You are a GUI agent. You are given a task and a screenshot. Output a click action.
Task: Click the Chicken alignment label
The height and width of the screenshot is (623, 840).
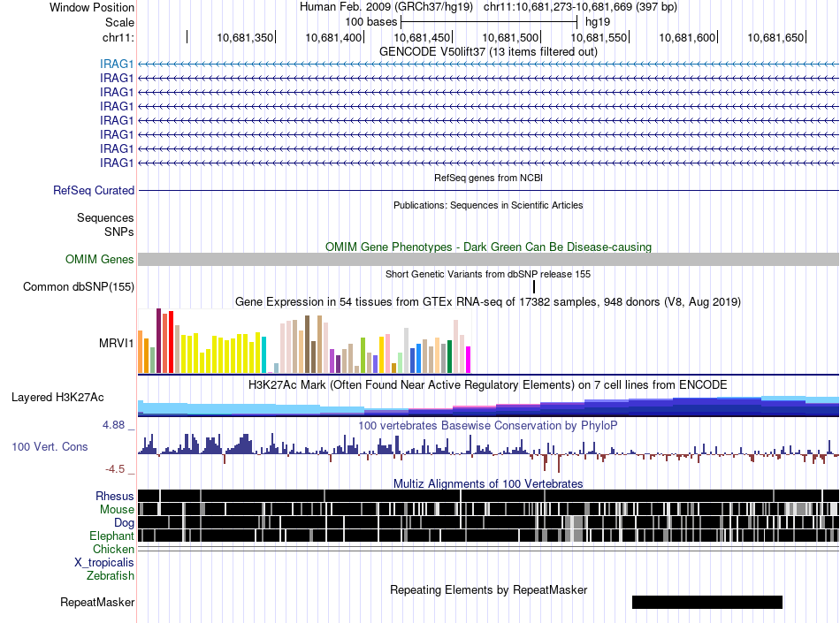tap(113, 549)
